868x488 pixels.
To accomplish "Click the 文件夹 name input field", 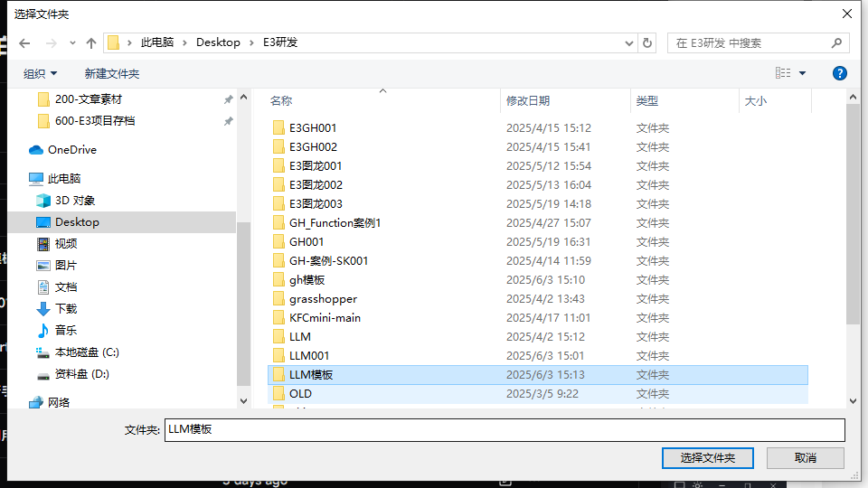I will (504, 430).
